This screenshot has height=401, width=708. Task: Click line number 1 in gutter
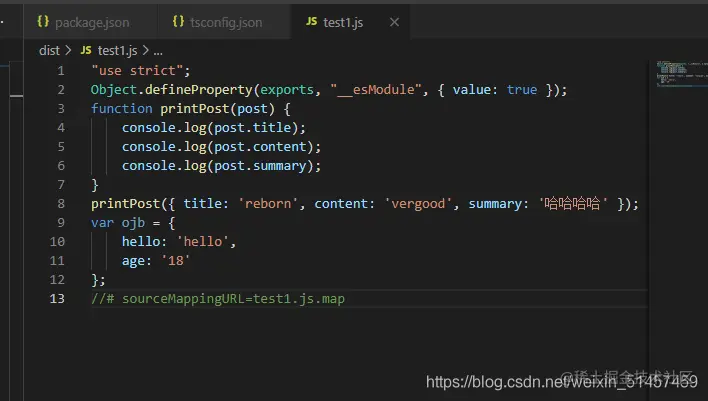click(x=61, y=71)
